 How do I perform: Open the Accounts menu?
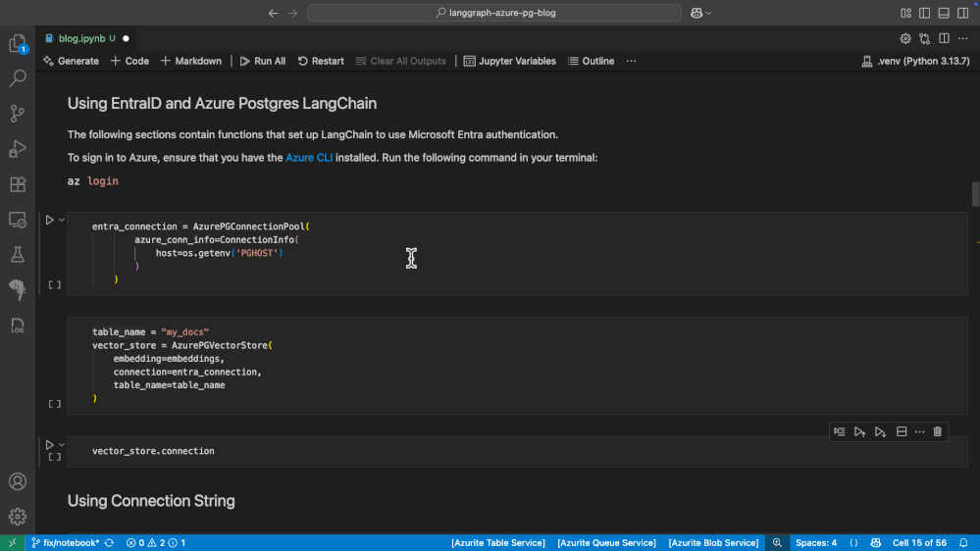point(18,481)
